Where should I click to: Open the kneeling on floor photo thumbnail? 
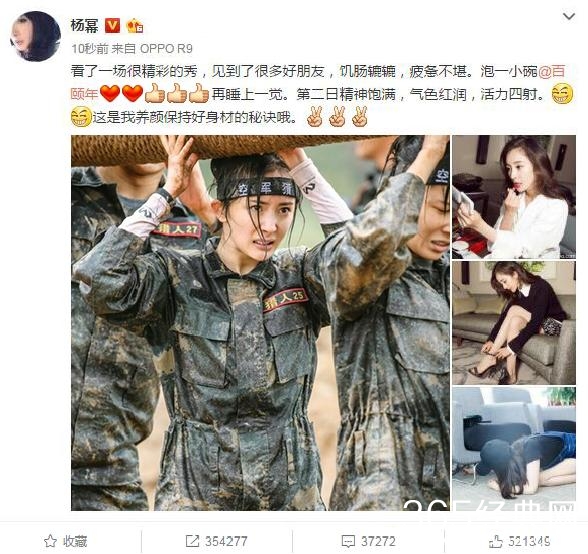click(514, 449)
